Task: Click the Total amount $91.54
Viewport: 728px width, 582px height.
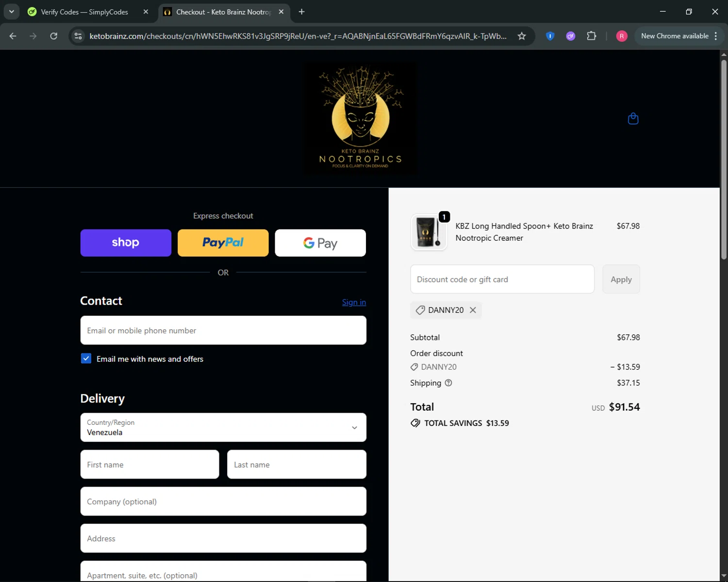Action: (x=624, y=407)
